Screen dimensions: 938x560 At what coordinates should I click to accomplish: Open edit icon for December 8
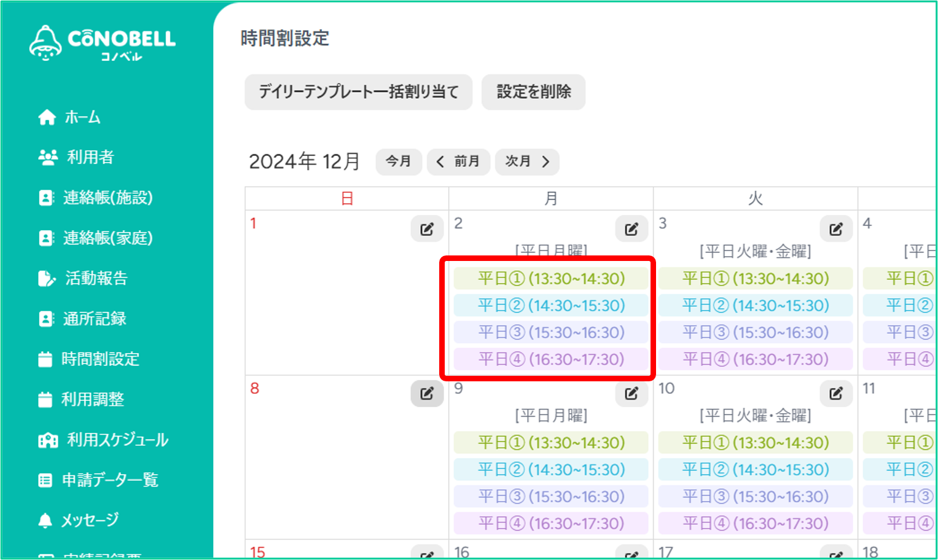pos(427,394)
